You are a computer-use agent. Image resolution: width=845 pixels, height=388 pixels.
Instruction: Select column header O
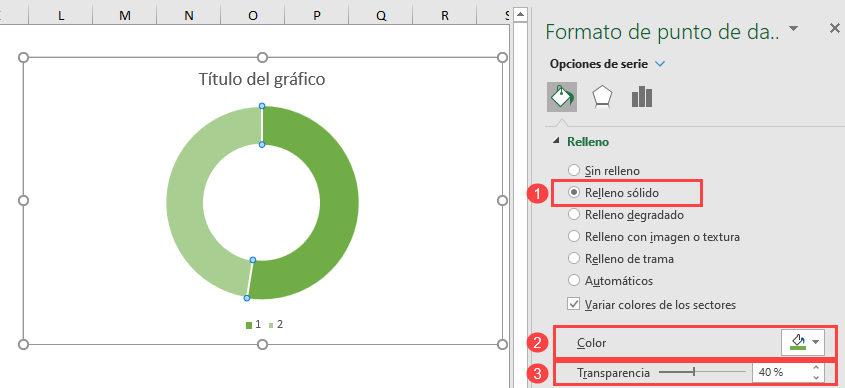253,16
